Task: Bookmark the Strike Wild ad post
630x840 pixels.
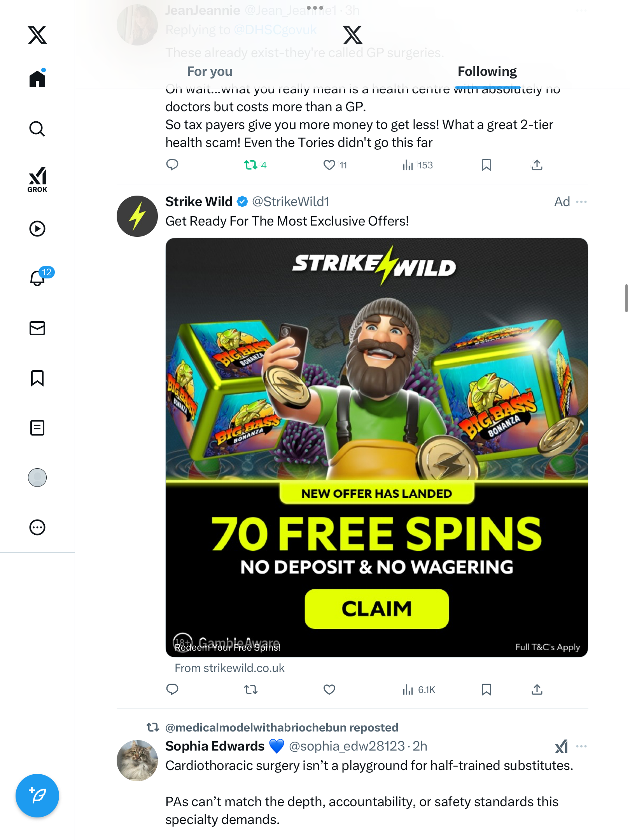Action: click(x=486, y=689)
